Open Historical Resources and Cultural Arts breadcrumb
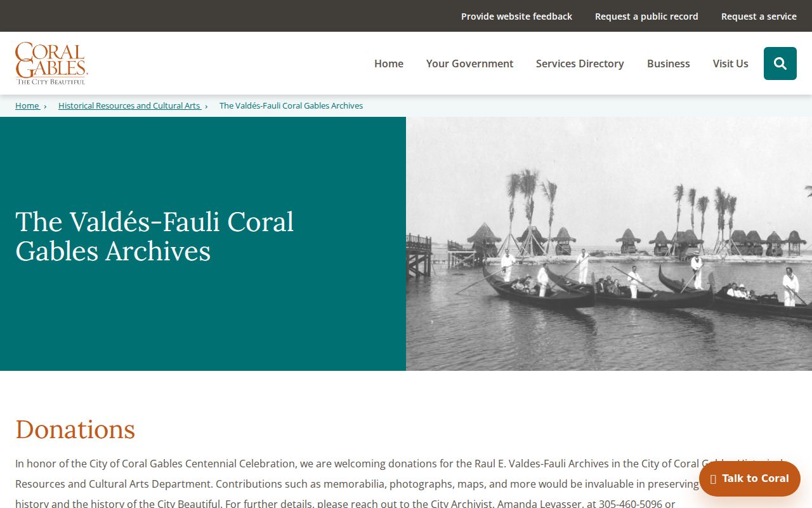This screenshot has width=812, height=508. (129, 105)
